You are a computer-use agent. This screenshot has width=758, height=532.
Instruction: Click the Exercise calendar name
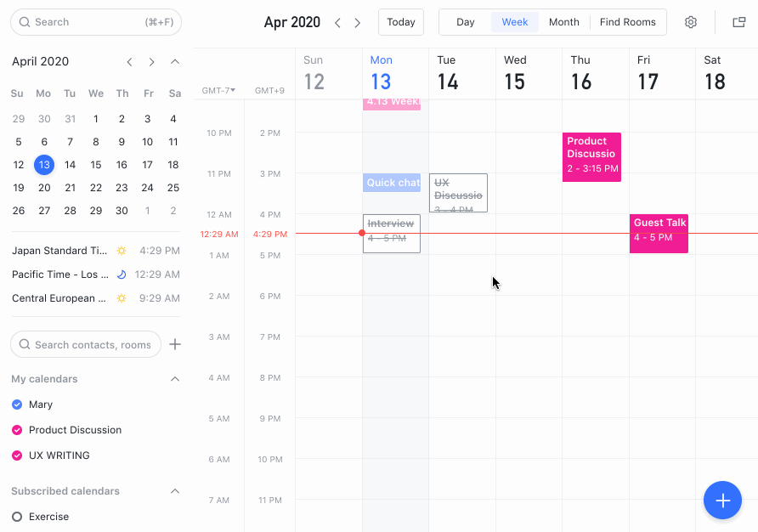(x=48, y=517)
